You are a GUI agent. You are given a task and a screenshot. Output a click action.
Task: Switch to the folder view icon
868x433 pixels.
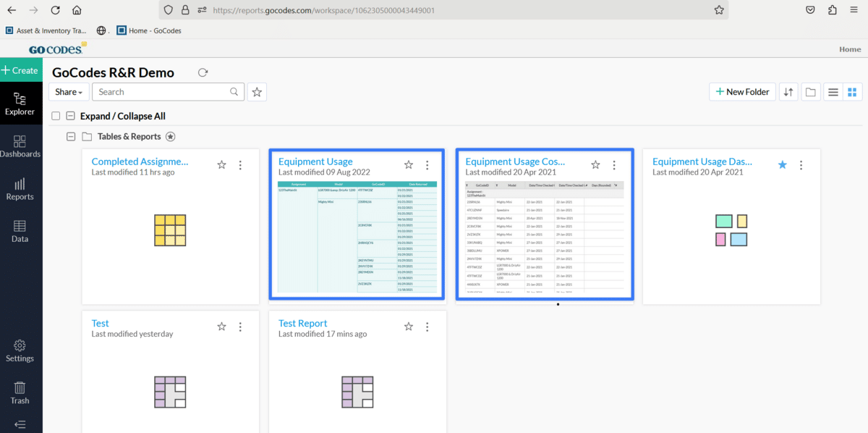pyautogui.click(x=811, y=92)
